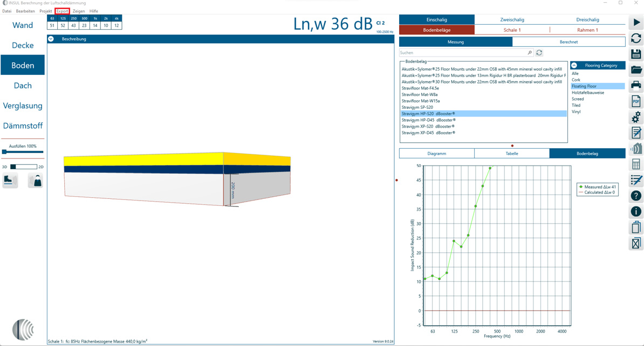Click the save floppy disk icon
Image resolution: width=644 pixels, height=346 pixels.
pyautogui.click(x=636, y=54)
